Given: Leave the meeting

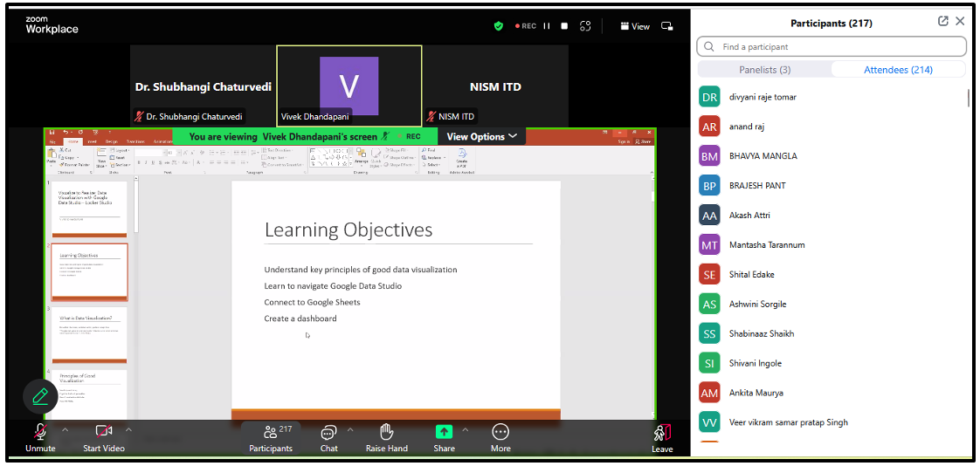Looking at the screenshot, I should click(662, 439).
